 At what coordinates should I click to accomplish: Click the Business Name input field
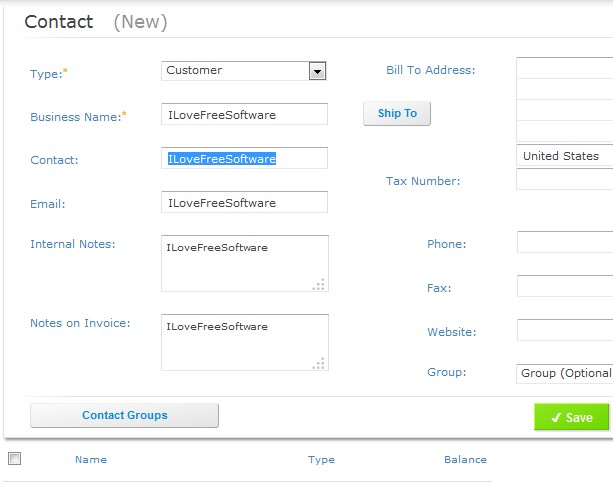click(x=244, y=114)
